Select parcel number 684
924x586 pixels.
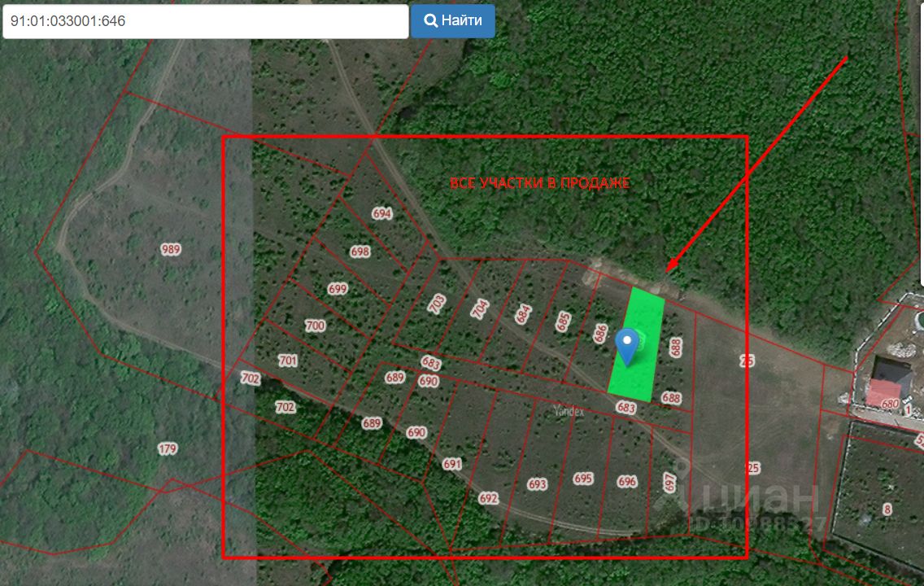[523, 314]
